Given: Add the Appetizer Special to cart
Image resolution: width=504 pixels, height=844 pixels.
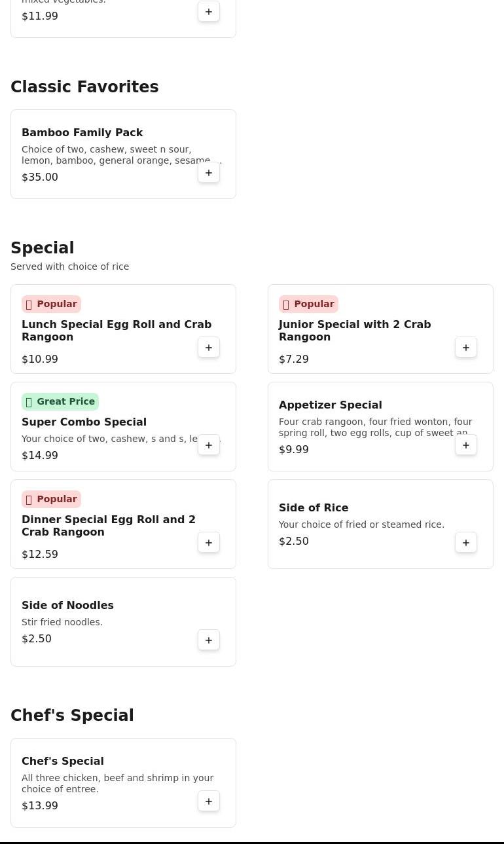Looking at the screenshot, I should pyautogui.click(x=466, y=445).
